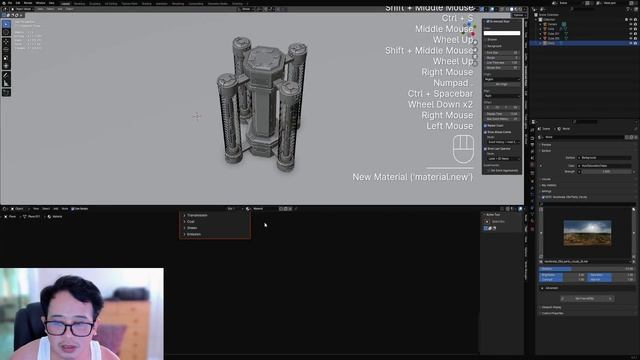
Task: Click the outliner filter funnel icon
Action: tap(629, 9)
